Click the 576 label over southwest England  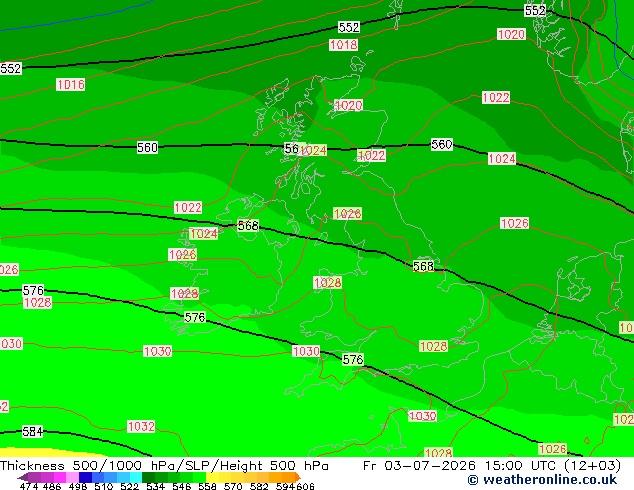coord(353,359)
